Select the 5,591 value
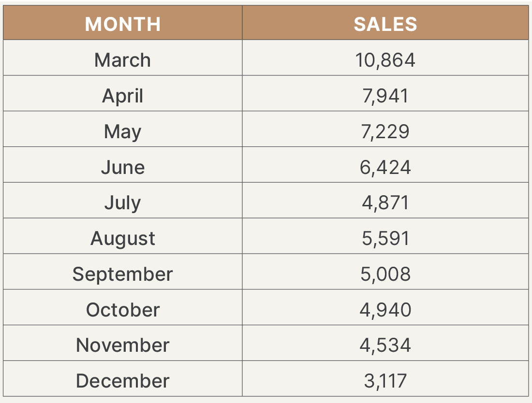The height and width of the screenshot is (403, 532). (385, 238)
